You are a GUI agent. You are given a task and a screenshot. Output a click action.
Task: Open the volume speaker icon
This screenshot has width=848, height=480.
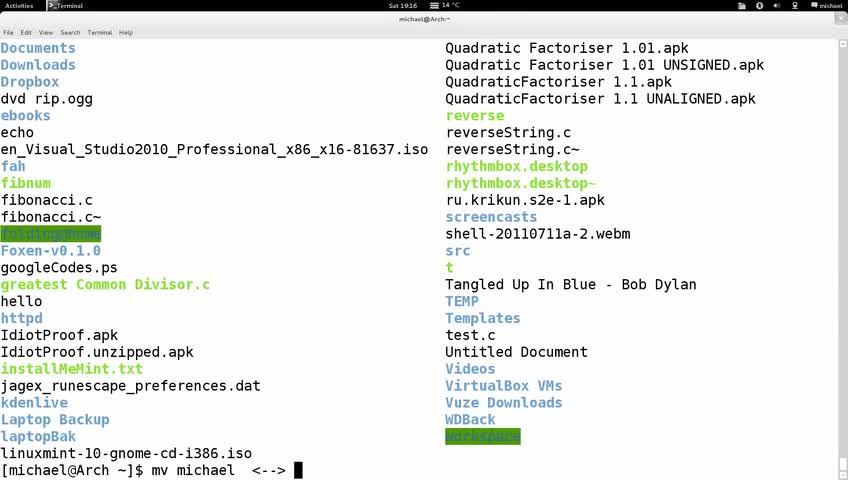[x=777, y=5]
